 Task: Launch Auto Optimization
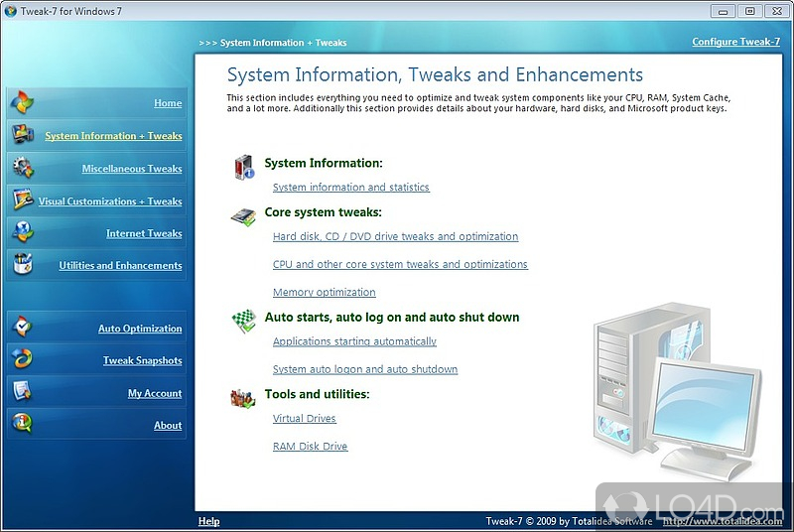click(140, 329)
